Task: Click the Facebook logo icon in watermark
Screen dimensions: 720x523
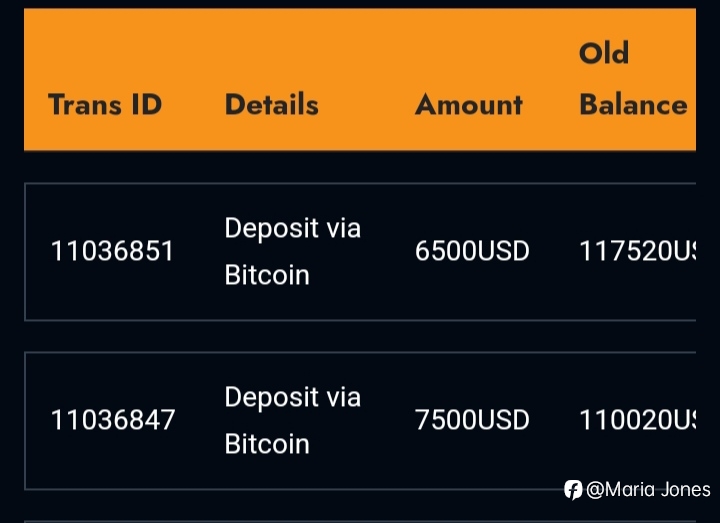Action: pos(573,490)
